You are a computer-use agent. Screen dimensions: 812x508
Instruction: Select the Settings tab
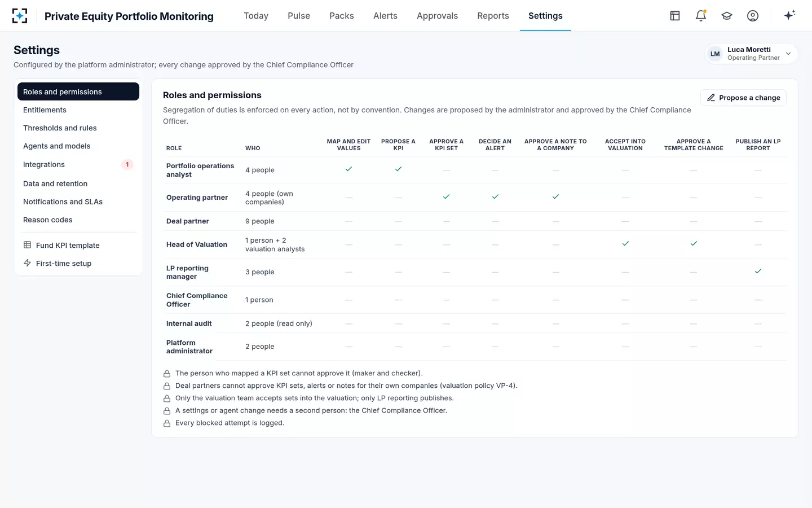tap(545, 16)
